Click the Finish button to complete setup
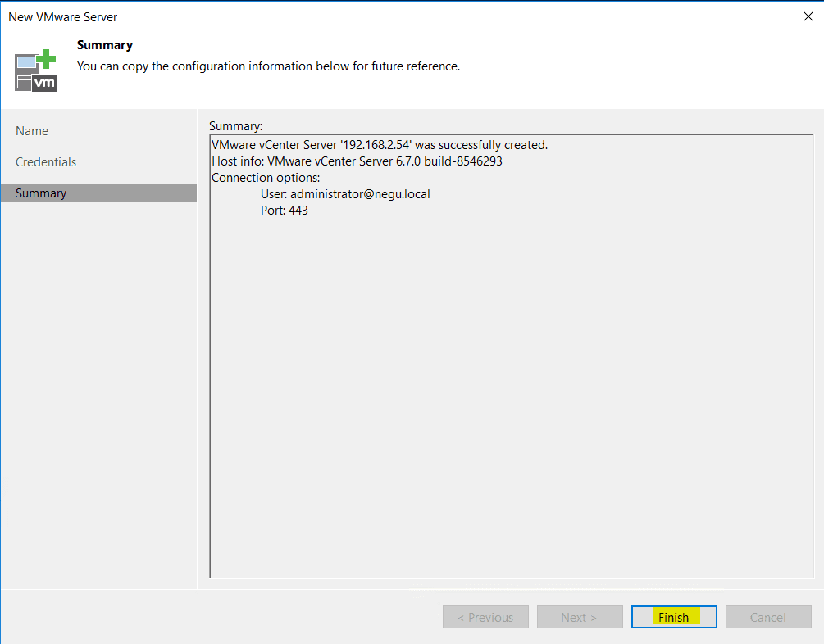The width and height of the screenshot is (824, 644). (x=673, y=617)
